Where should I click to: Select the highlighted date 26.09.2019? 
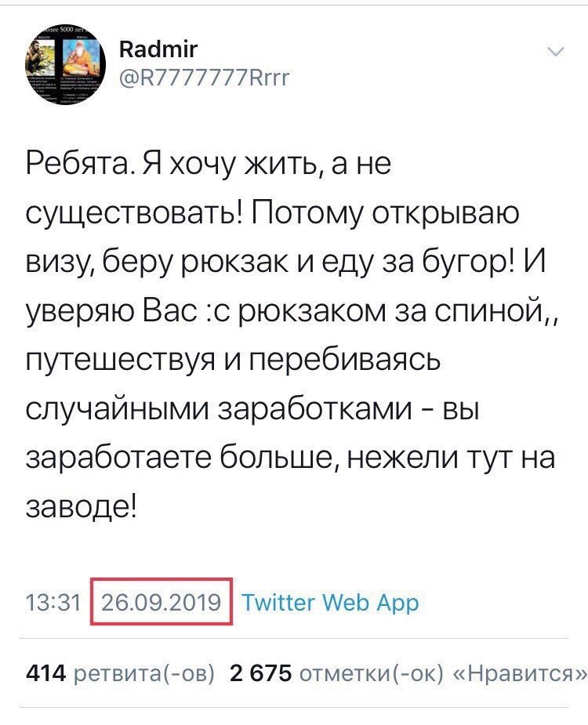[162, 603]
